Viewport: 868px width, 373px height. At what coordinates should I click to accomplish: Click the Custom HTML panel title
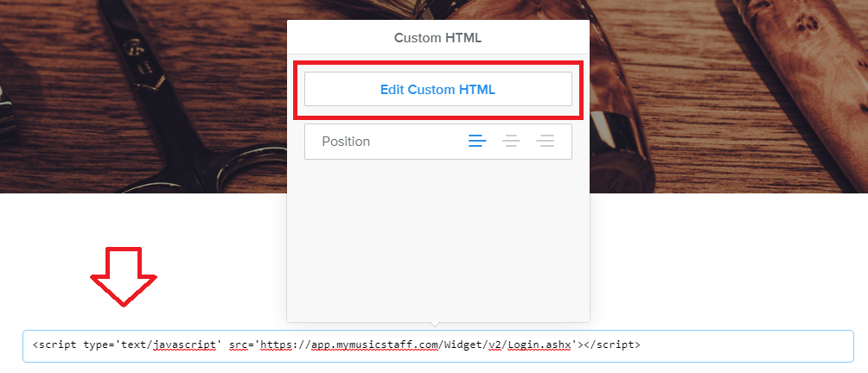[437, 38]
